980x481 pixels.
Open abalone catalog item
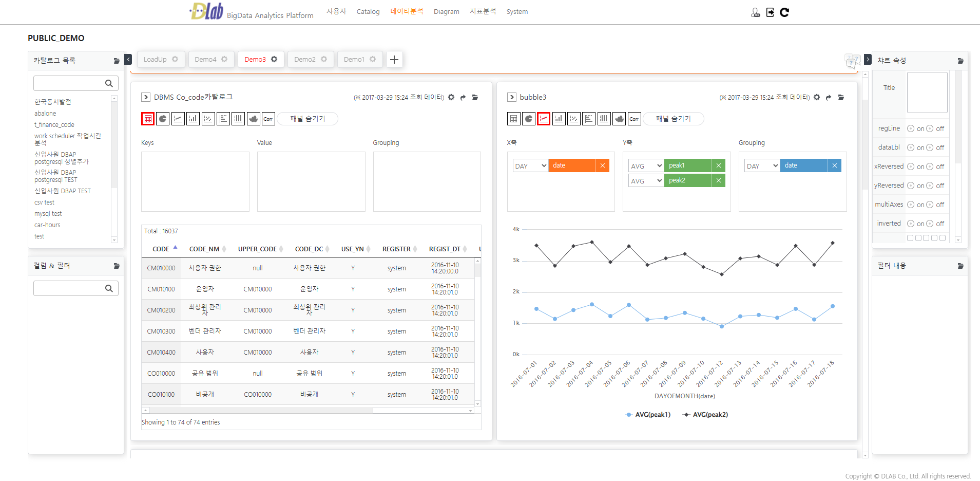[45, 114]
